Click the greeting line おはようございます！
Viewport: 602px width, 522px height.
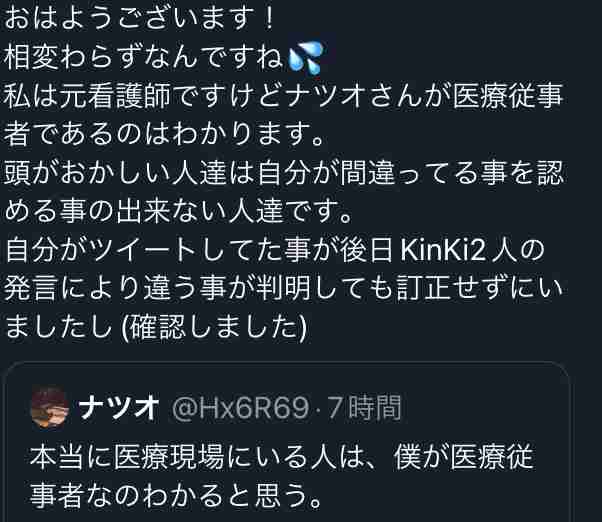pyautogui.click(x=139, y=18)
